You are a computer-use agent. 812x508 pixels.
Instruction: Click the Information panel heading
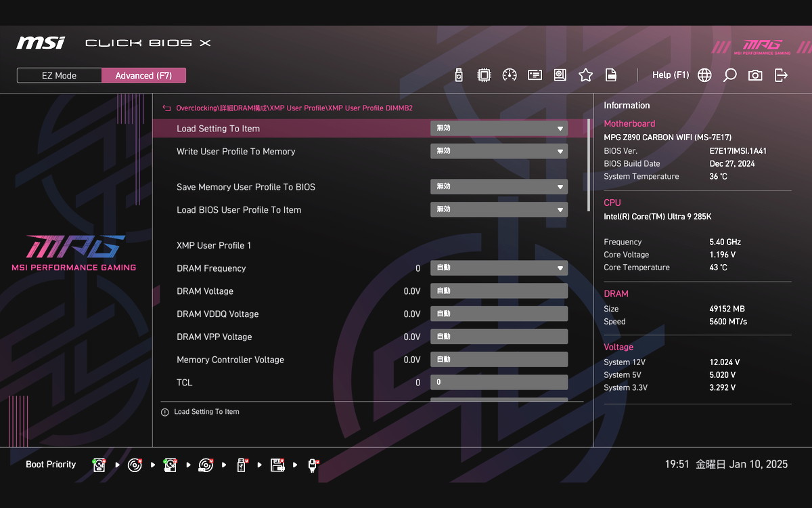(627, 106)
